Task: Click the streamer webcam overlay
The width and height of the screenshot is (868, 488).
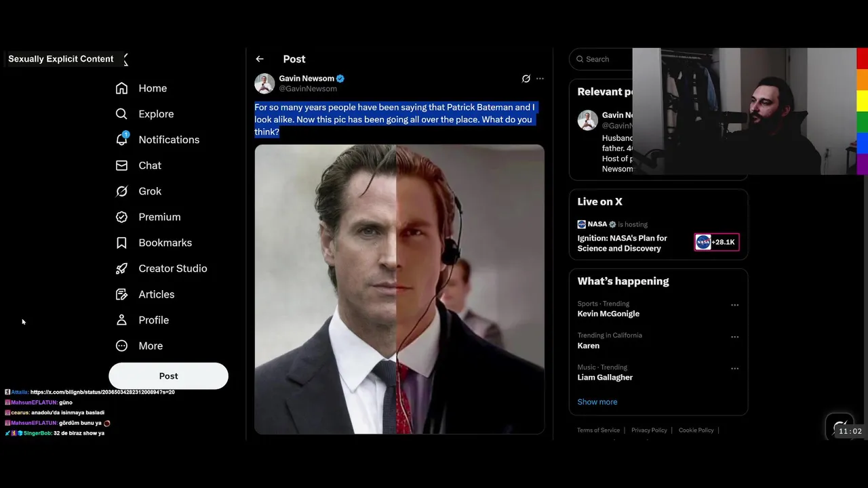Action: click(x=745, y=111)
